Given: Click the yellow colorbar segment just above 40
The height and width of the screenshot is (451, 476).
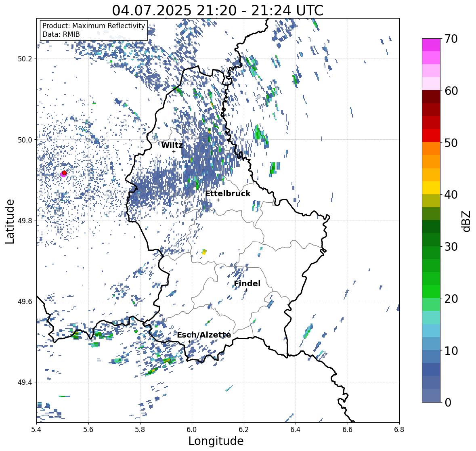Looking at the screenshot, I should (431, 188).
